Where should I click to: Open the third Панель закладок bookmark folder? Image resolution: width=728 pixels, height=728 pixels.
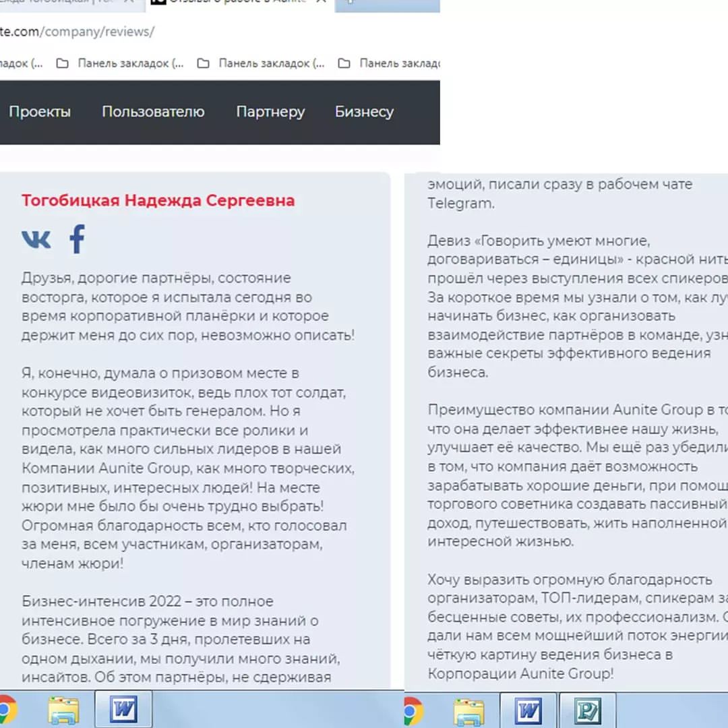pos(260,63)
